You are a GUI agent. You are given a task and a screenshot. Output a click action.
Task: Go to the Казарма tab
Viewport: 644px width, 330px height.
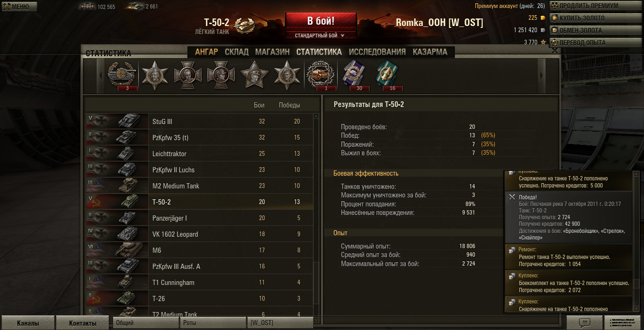point(430,52)
